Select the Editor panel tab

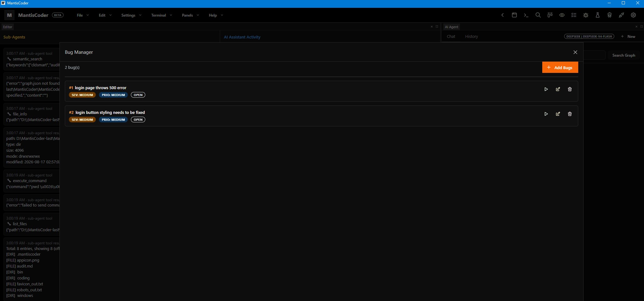pos(8,27)
